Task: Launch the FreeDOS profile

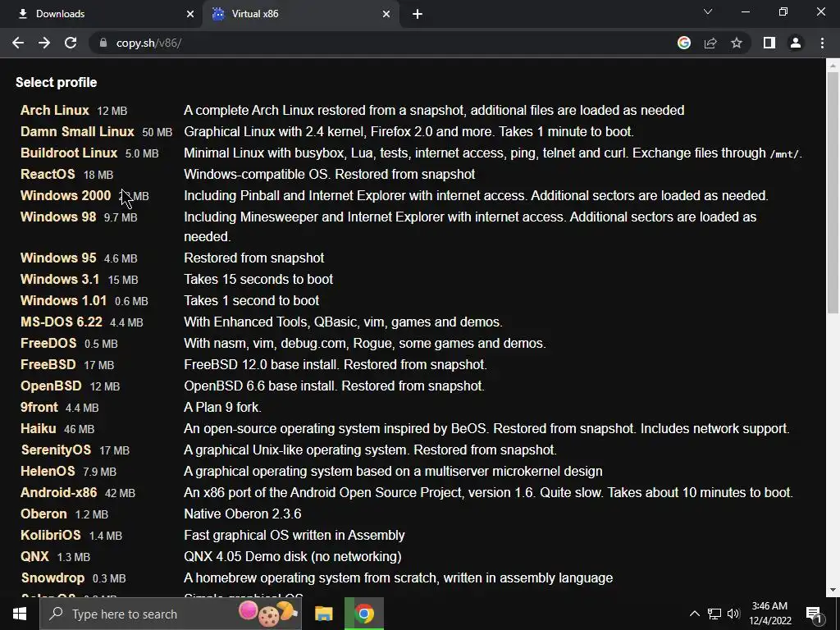Action: pos(48,344)
